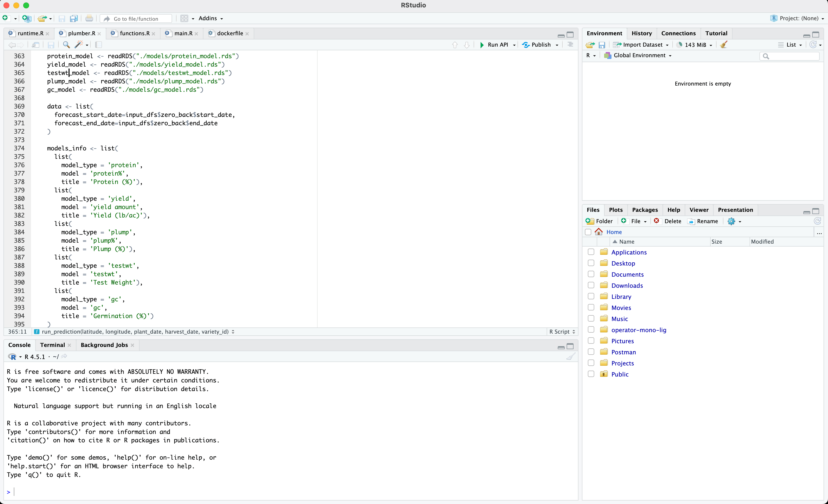Viewport: 828px width, 504px height.
Task: Switch to the Packages tab
Action: coord(645,210)
